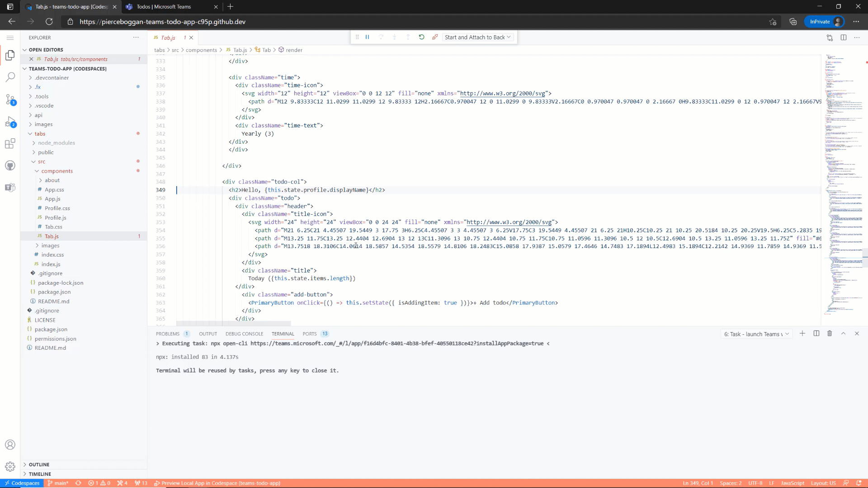Split the editor to the right
The width and height of the screenshot is (868, 488).
pyautogui.click(x=843, y=38)
